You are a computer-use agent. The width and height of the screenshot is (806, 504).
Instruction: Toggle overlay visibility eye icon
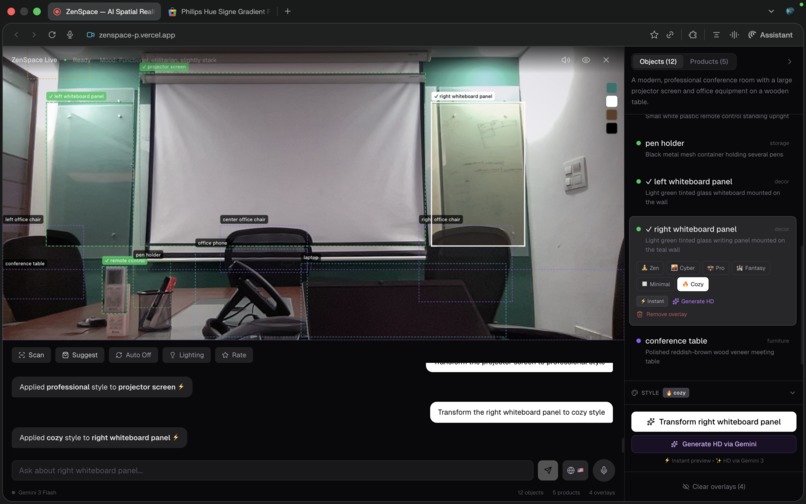click(x=585, y=60)
